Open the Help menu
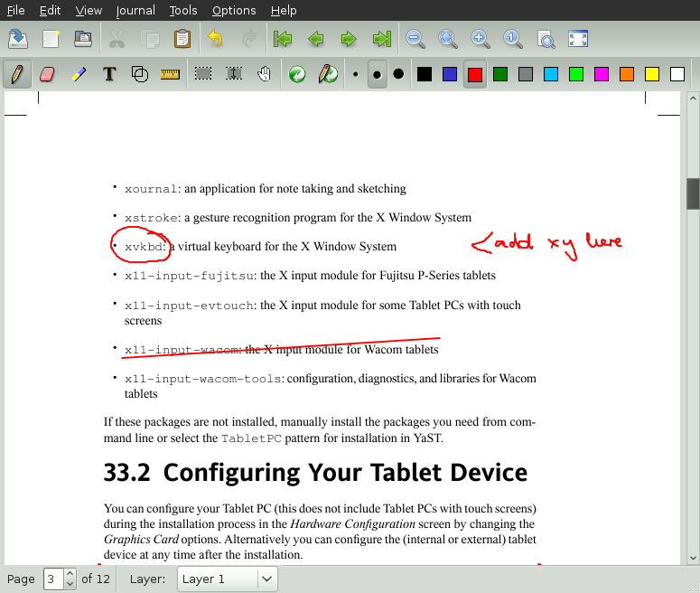The width and height of the screenshot is (700, 593). (x=284, y=10)
